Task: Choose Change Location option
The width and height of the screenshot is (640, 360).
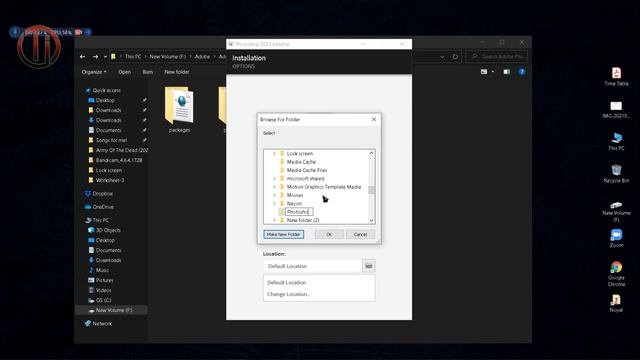Action: (288, 294)
